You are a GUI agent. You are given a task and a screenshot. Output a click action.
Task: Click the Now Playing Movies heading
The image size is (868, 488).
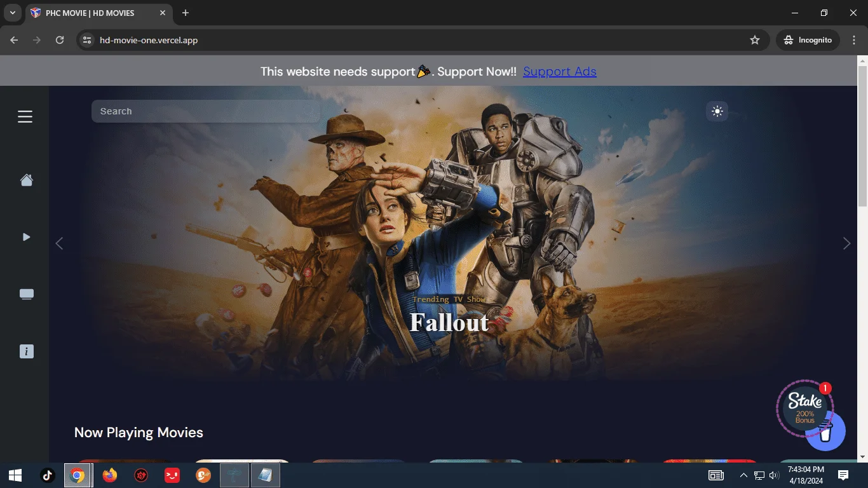pyautogui.click(x=139, y=433)
